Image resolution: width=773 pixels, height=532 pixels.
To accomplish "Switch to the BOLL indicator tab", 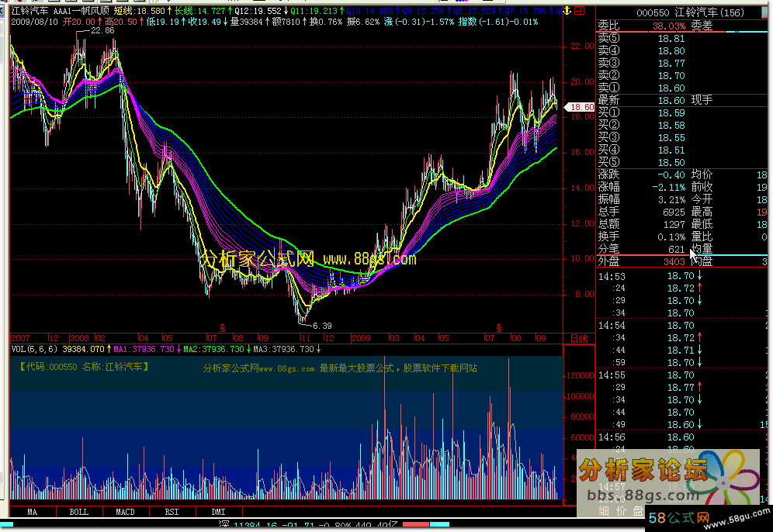I will click(x=79, y=512).
